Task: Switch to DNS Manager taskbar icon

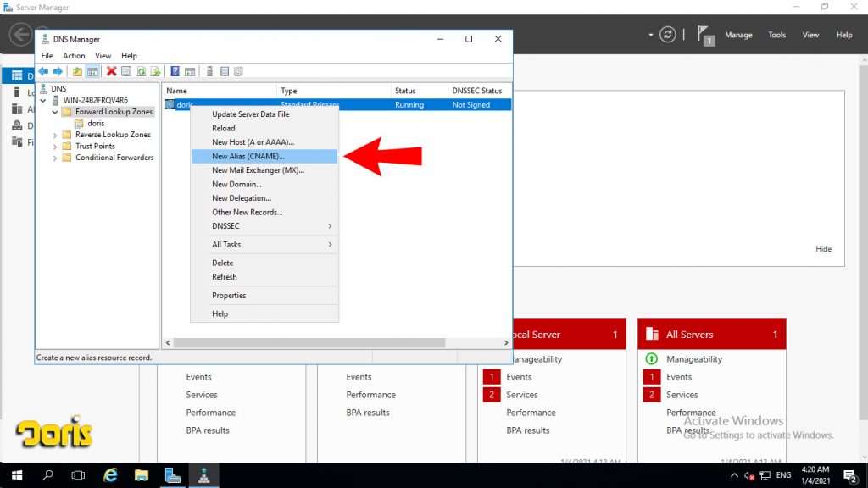Action: (x=203, y=475)
